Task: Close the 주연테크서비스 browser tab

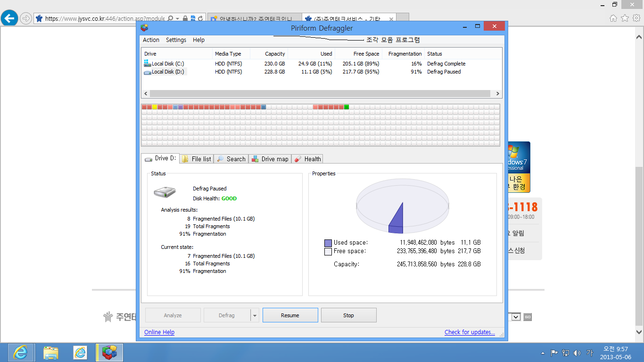Action: (391, 19)
